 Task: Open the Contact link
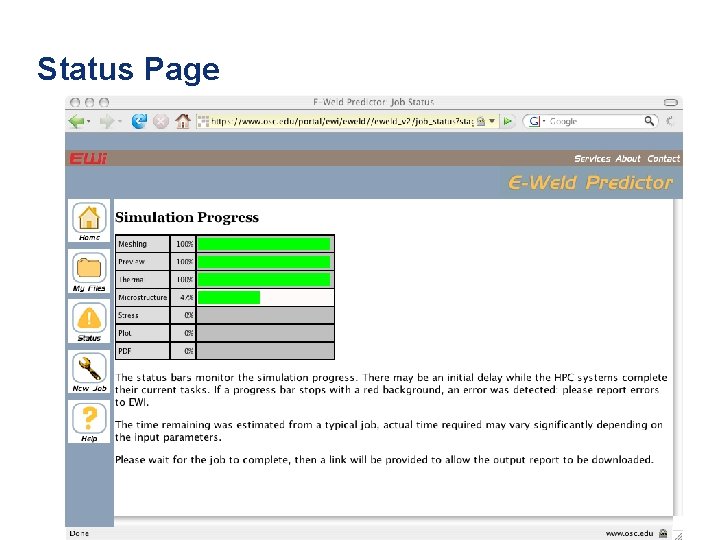pos(664,158)
